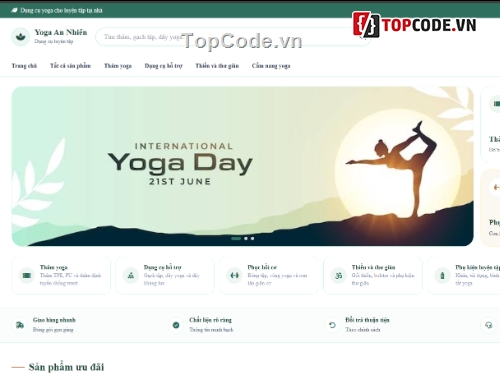
Task: Click the yoga mat icon in Thảm yoga category card
Action: click(x=27, y=275)
